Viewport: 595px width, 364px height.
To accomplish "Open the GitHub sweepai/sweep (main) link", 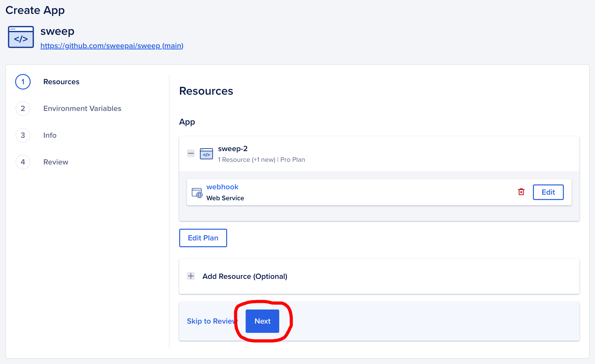I will (112, 46).
